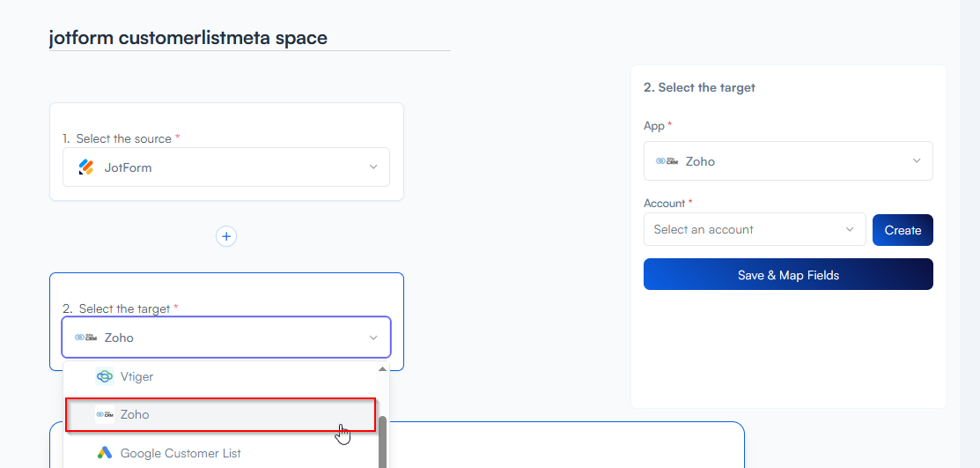Screen dimensions: 980x468
Task: Click the Vtiger logo in the list
Action: pyautogui.click(x=105, y=376)
